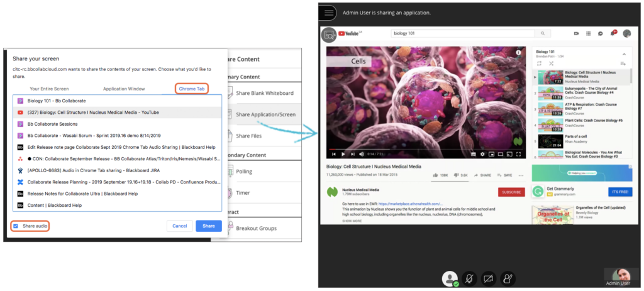Image resolution: width=644 pixels, height=291 pixels.
Task: Click the save playlist icon
Action: tap(623, 63)
